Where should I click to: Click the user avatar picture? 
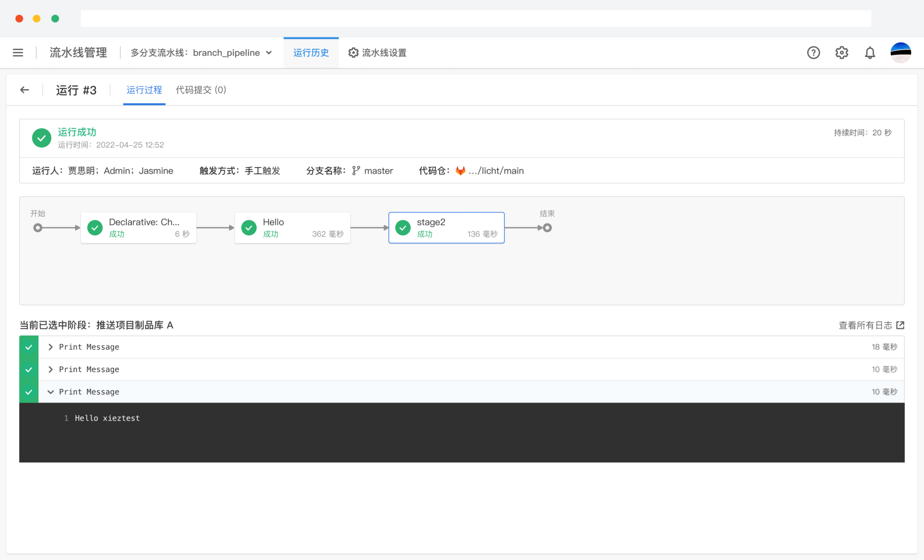[900, 53]
